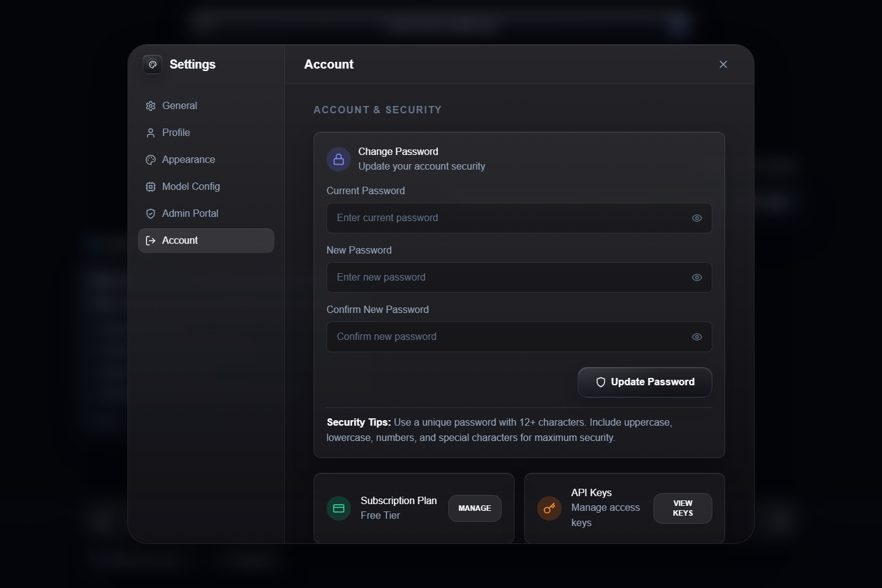The height and width of the screenshot is (588, 882).
Task: Focus the Enter new password field
Action: (x=519, y=277)
